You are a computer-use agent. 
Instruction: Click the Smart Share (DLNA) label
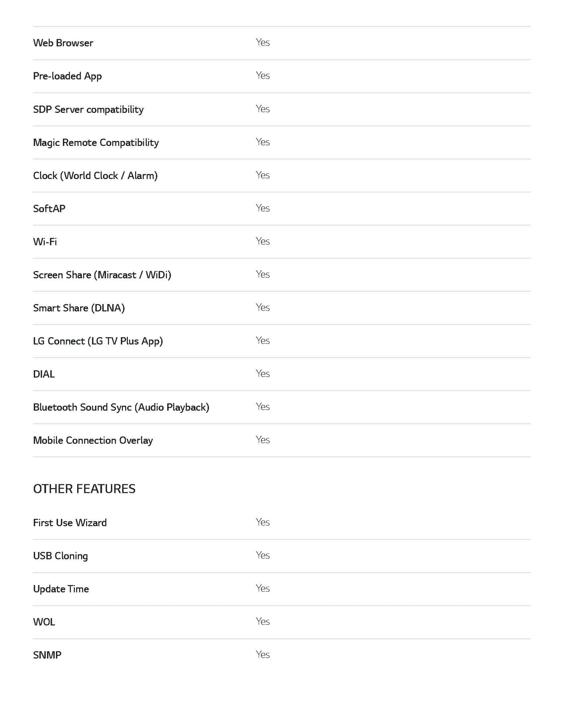click(x=79, y=308)
